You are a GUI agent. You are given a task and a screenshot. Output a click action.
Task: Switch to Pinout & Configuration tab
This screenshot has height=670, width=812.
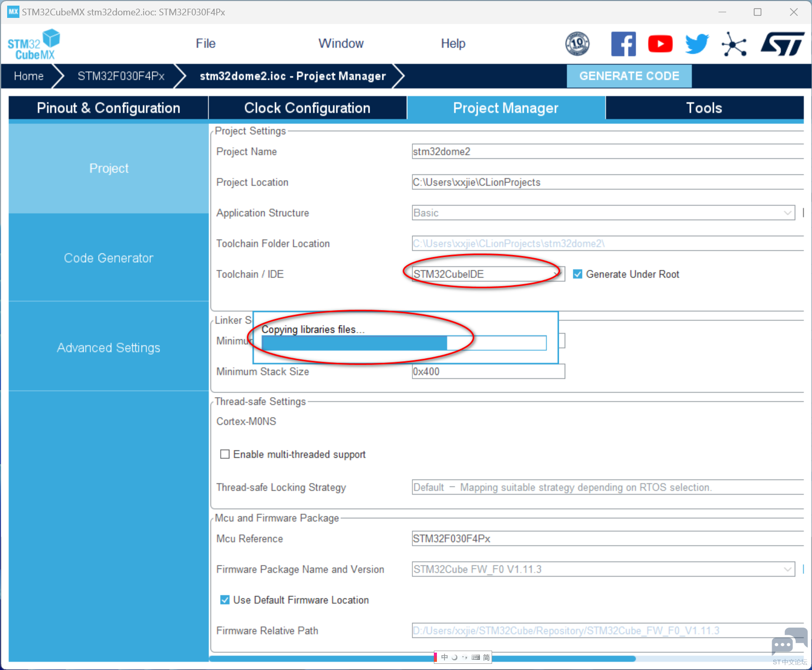pos(108,108)
